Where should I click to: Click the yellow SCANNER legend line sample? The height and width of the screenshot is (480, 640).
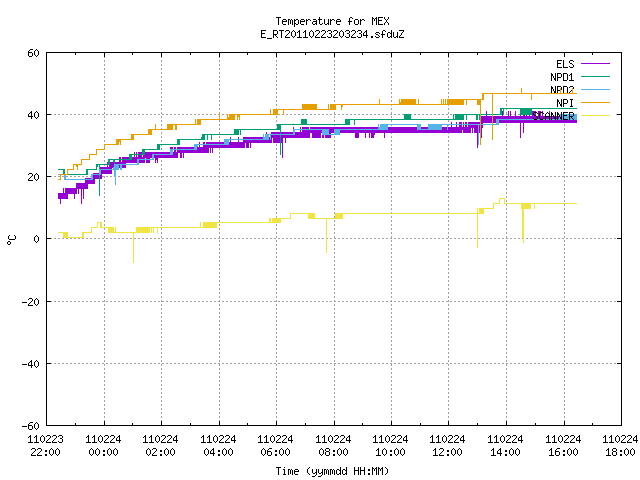pos(595,116)
